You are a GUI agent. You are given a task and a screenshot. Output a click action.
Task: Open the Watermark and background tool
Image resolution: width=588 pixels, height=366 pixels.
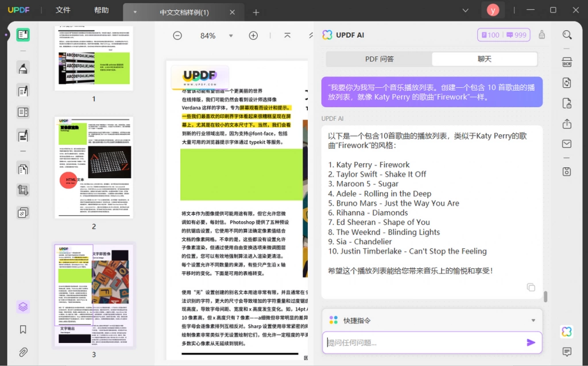click(x=23, y=213)
